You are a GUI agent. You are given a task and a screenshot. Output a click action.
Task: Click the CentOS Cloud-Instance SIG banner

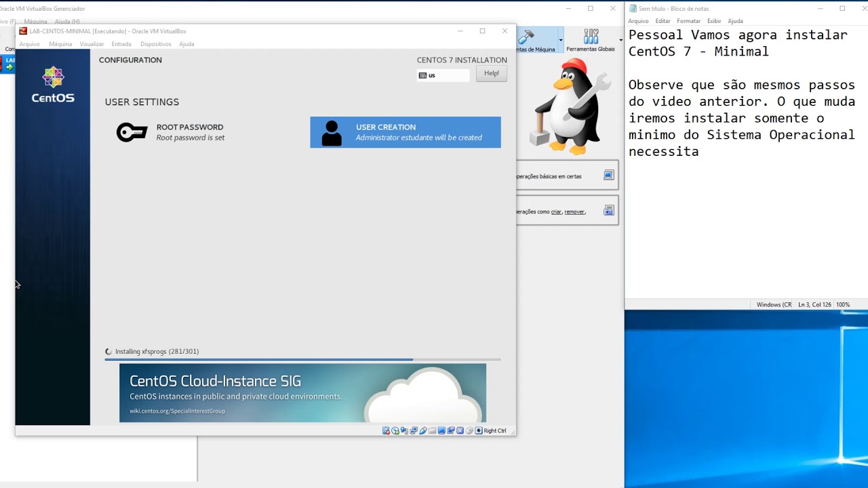tap(302, 393)
